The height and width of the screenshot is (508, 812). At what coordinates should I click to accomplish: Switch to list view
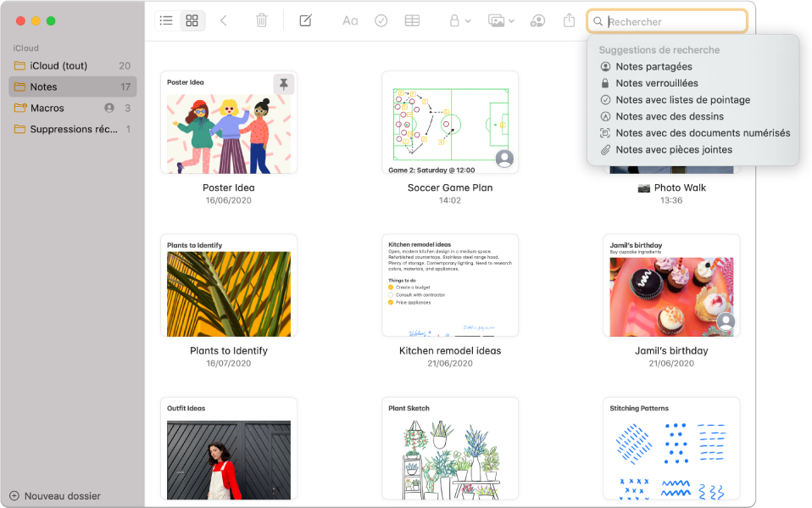pos(166,20)
